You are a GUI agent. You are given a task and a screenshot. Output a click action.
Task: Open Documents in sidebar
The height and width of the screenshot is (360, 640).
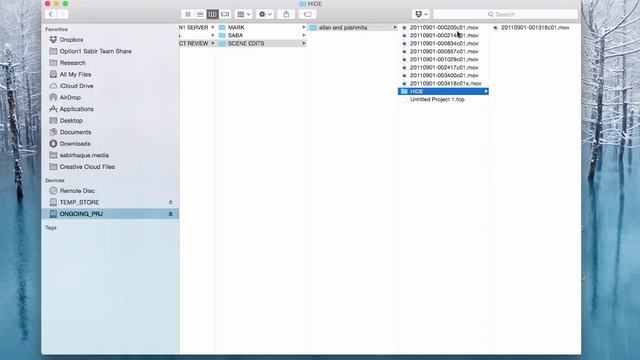click(x=75, y=132)
